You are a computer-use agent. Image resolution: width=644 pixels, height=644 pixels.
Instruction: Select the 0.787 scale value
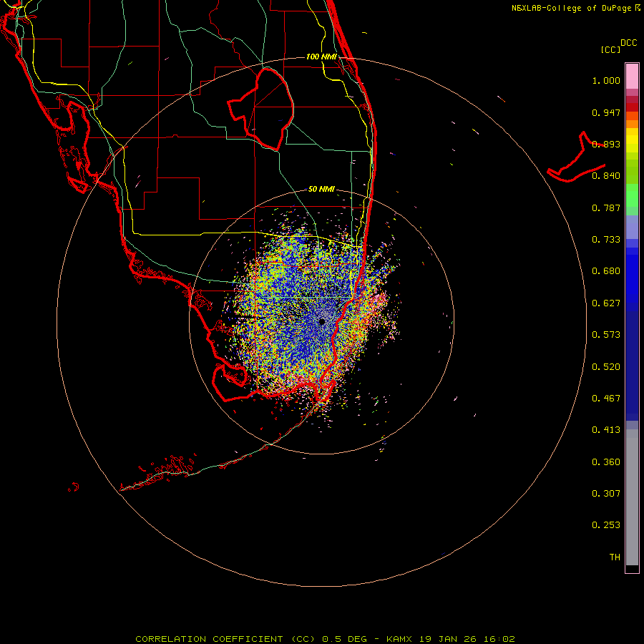[606, 208]
